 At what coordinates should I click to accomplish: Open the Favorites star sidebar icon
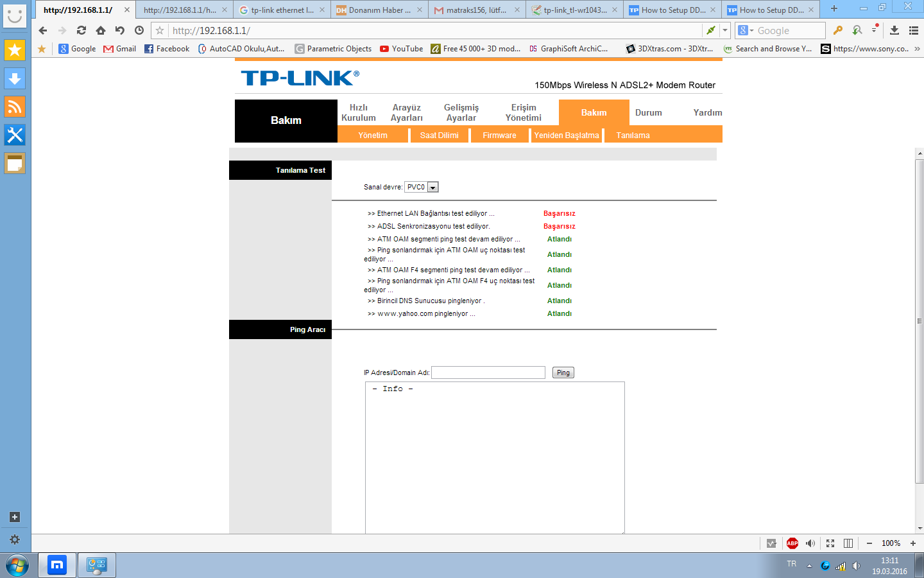click(x=15, y=50)
